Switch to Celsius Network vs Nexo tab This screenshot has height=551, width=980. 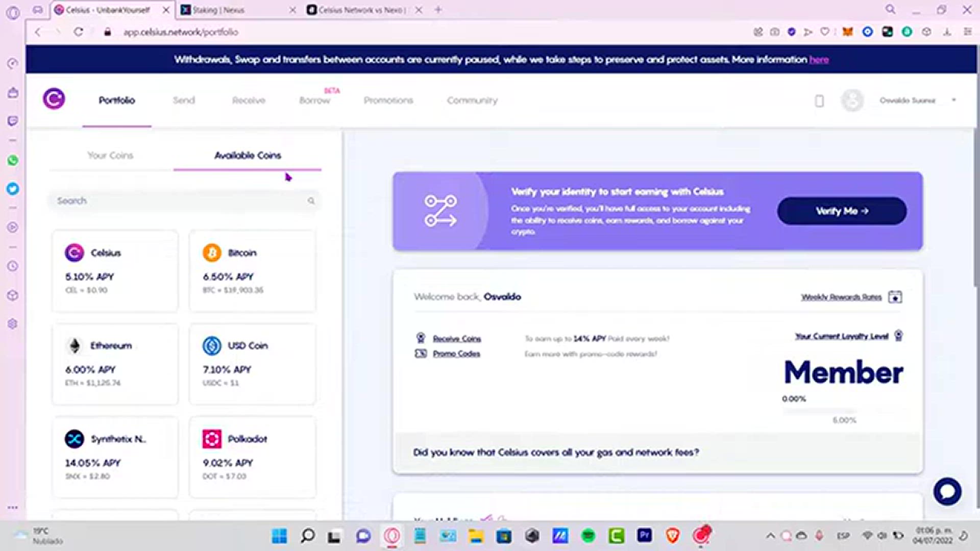[x=365, y=10]
